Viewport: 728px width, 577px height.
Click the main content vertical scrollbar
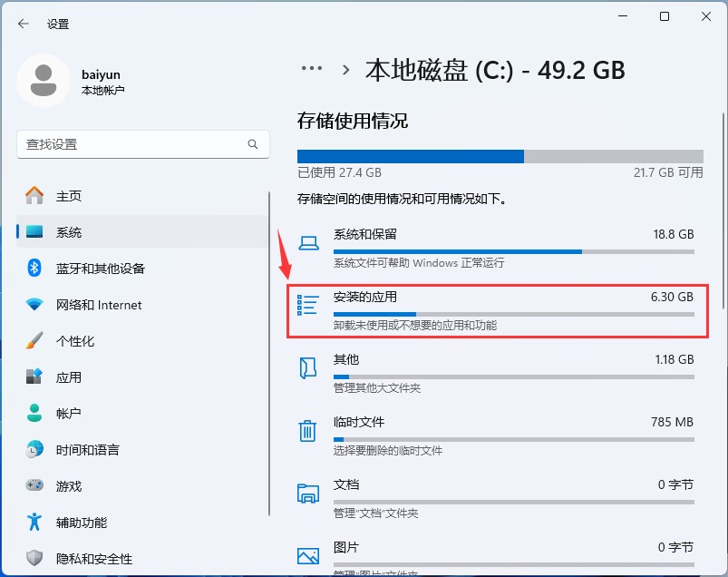[723, 210]
